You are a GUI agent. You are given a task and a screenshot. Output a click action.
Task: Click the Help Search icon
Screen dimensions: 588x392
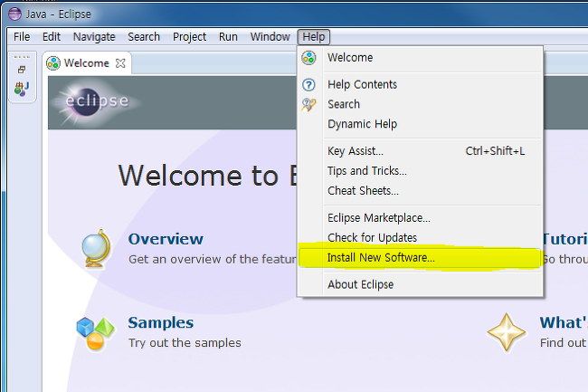coord(309,105)
